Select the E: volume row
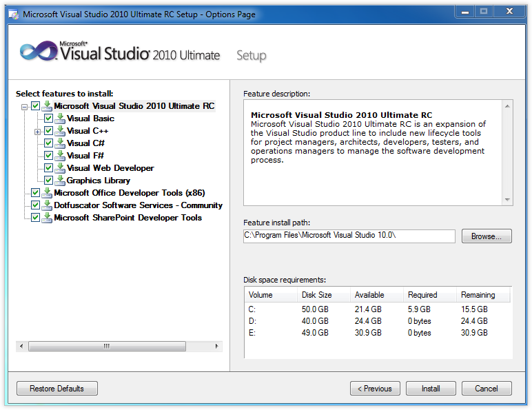This screenshot has height=410, width=532. [x=378, y=333]
